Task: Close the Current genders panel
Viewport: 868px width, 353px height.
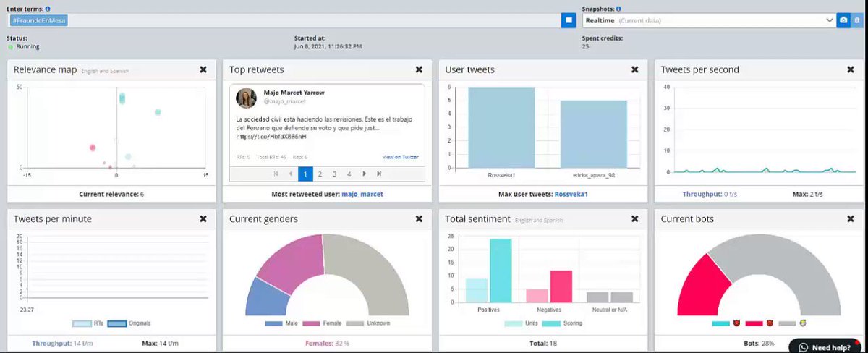Action: (419, 218)
